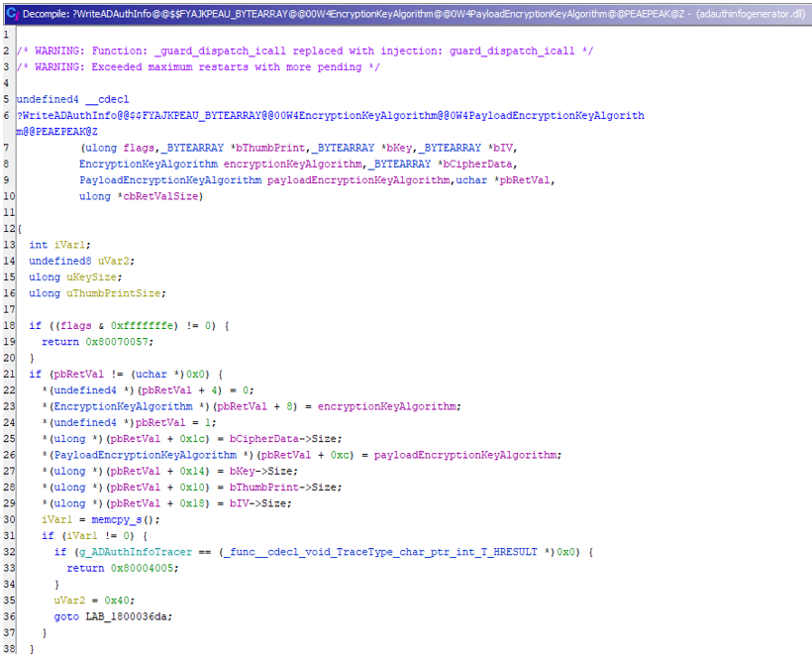Image resolution: width=812 pixels, height=656 pixels.
Task: Click encryptionKeyAlgorithm on the right side of line 23
Action: click(x=387, y=406)
